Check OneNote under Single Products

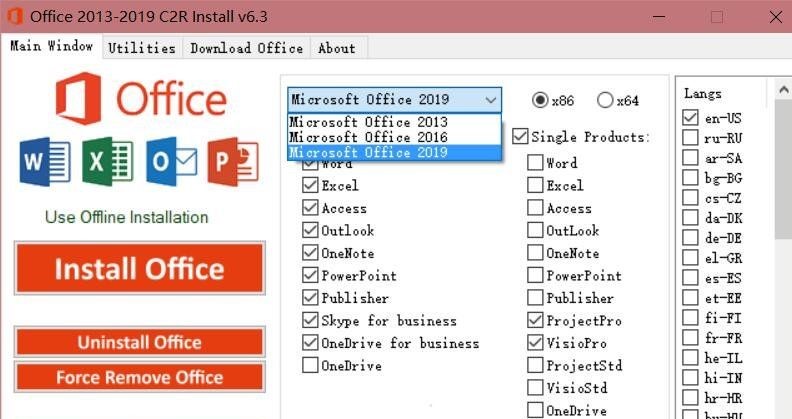coord(535,252)
